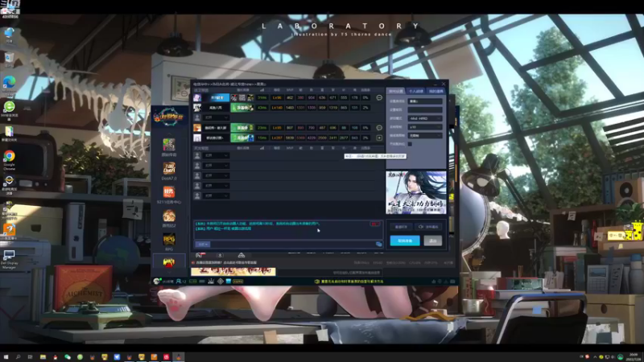This screenshot has width=644, height=362.
Task: Click the Lv287 player row avatar
Action: (x=197, y=138)
